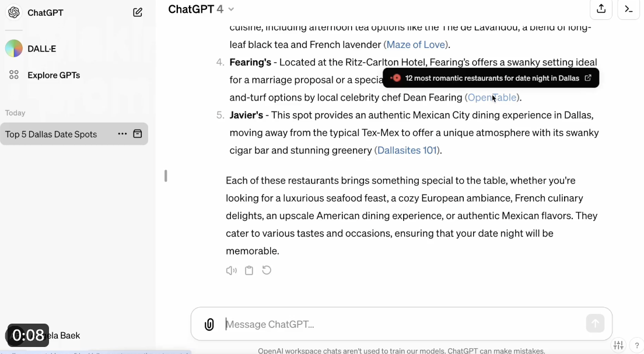
Task: Toggle the sidebar collapse handle
Action: pos(166,176)
